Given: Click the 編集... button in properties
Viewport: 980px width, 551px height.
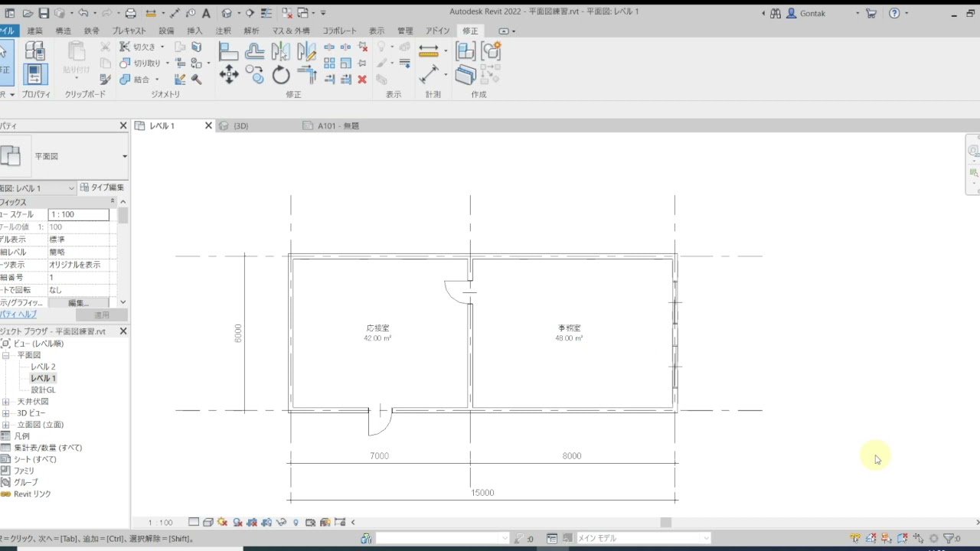Looking at the screenshot, I should point(79,303).
